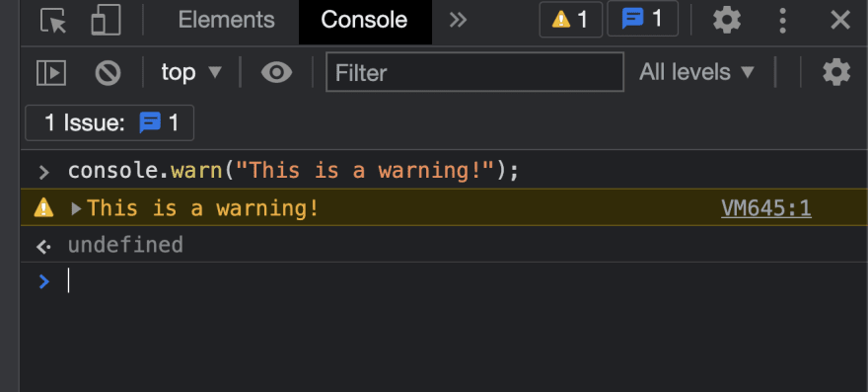Activate the inspect element picker icon

pyautogui.click(x=53, y=21)
